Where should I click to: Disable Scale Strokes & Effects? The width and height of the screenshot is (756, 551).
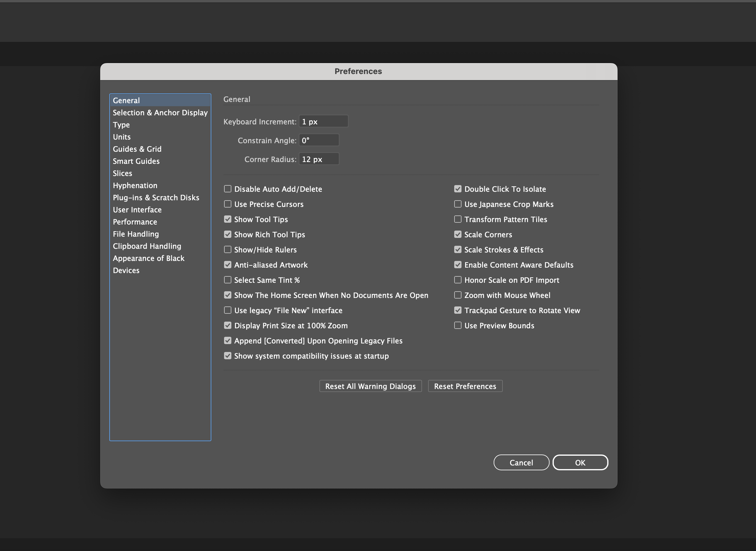458,249
